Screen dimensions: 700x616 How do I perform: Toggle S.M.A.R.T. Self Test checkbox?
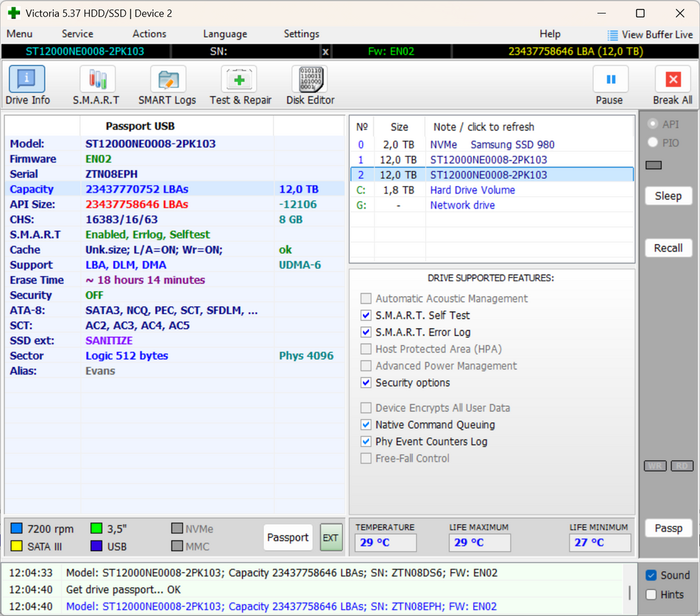pos(366,315)
